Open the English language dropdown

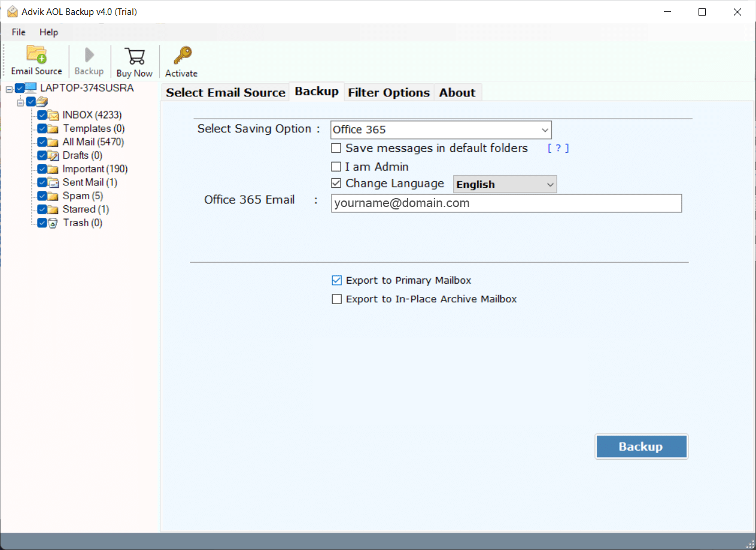[505, 184]
